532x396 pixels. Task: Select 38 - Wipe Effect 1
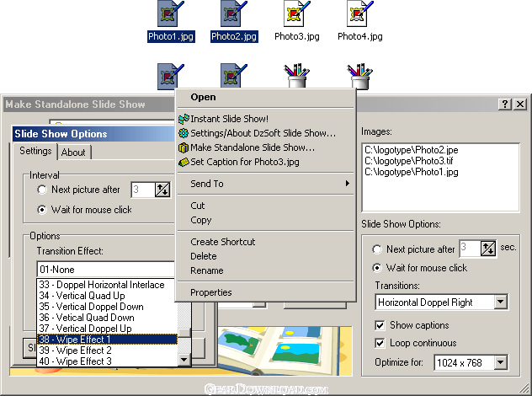pos(107,340)
